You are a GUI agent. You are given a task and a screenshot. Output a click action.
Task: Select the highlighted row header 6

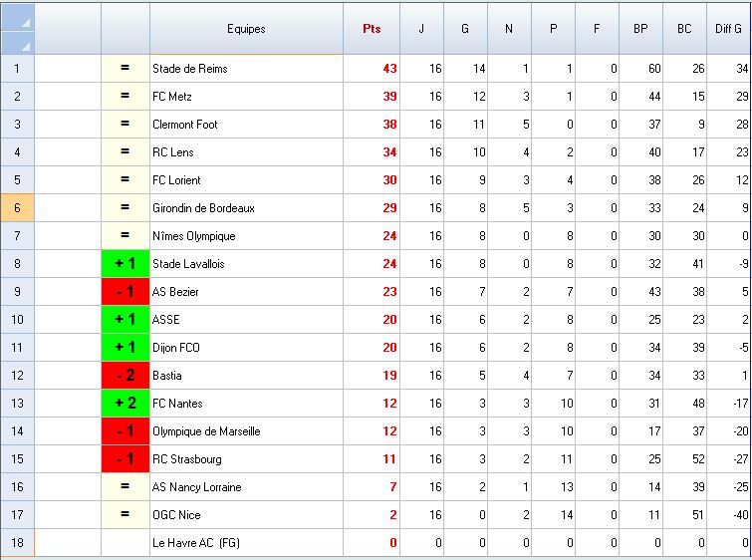click(x=17, y=208)
